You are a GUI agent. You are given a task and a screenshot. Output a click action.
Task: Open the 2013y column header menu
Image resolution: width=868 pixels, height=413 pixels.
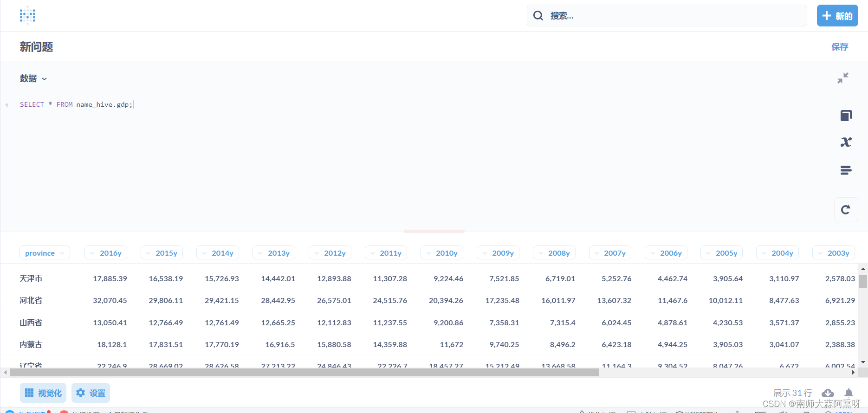(x=274, y=253)
